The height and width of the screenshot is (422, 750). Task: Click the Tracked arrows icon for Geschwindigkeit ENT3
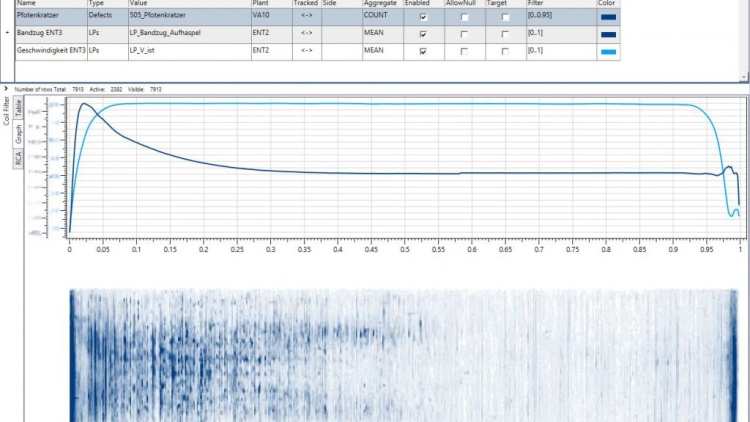pos(306,49)
